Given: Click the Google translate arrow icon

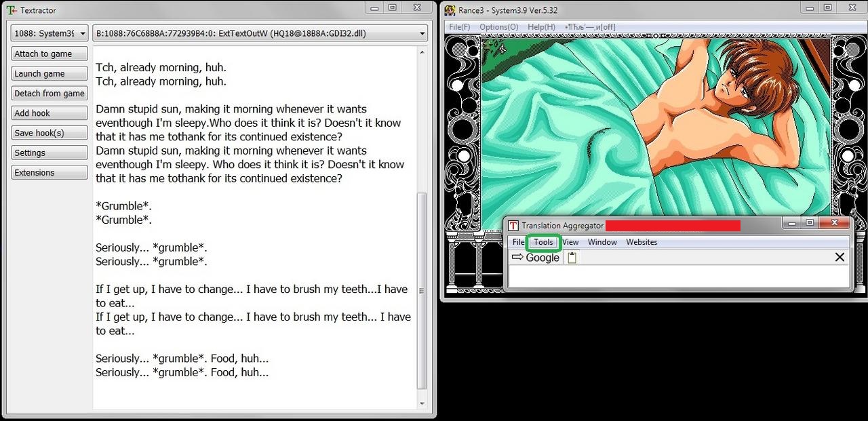Looking at the screenshot, I should (517, 258).
